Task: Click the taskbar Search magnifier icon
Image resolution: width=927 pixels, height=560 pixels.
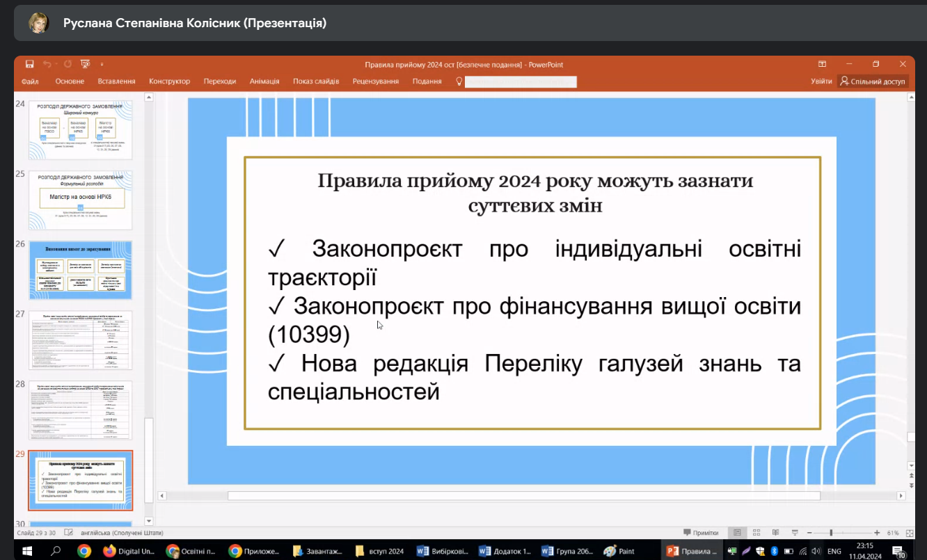Action: [56, 551]
